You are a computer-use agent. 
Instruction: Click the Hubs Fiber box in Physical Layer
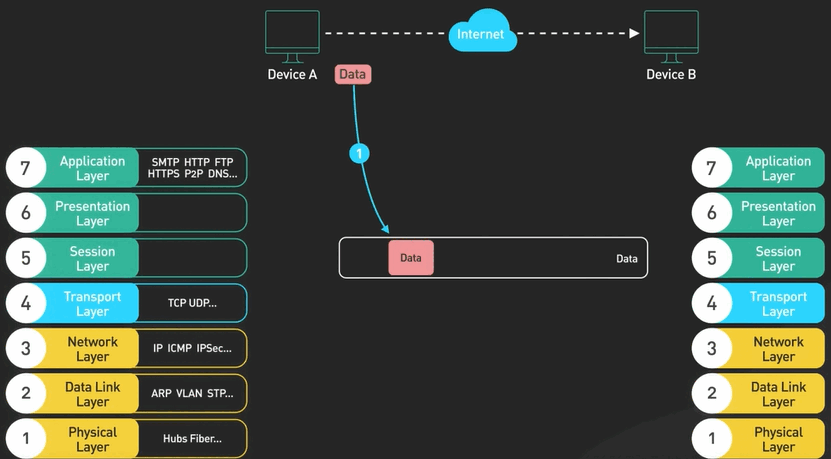tap(192, 439)
